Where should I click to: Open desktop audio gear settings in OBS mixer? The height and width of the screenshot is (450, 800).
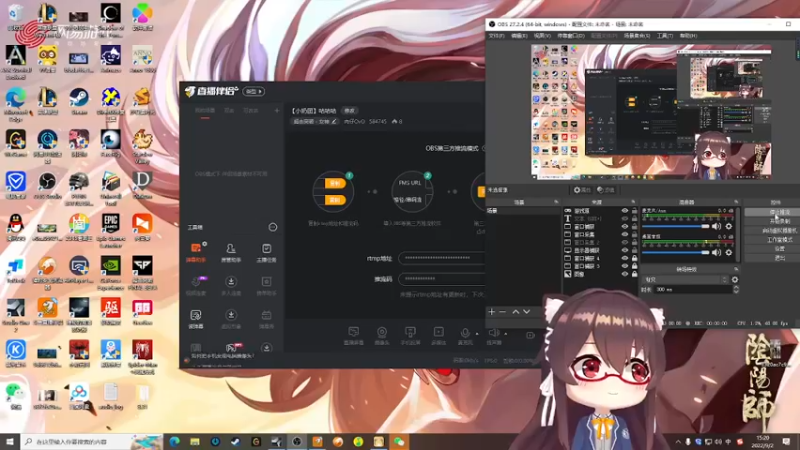click(729, 252)
